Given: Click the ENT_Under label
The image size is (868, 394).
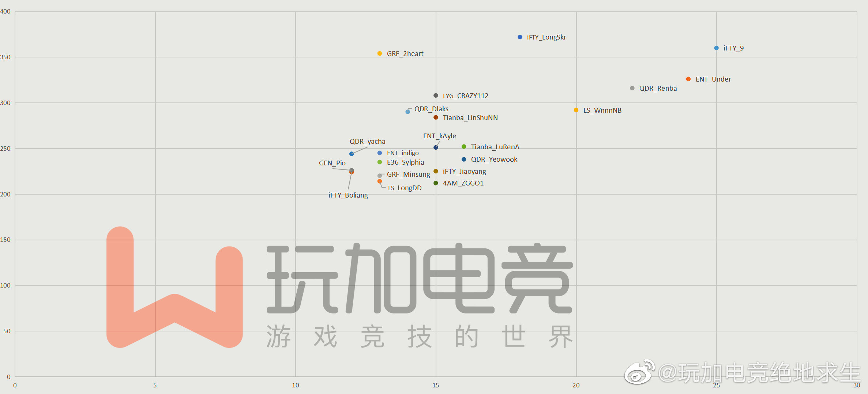Looking at the screenshot, I should coord(713,79).
